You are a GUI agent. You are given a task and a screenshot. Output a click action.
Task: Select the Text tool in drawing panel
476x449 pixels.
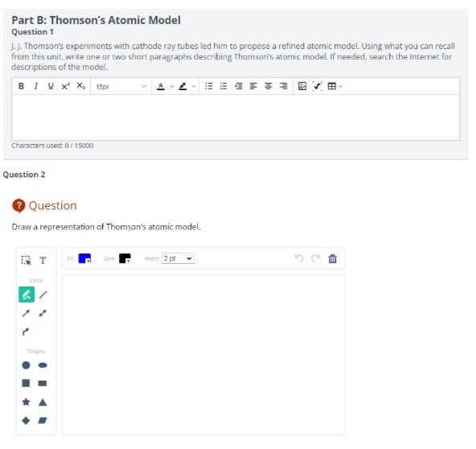pos(43,261)
